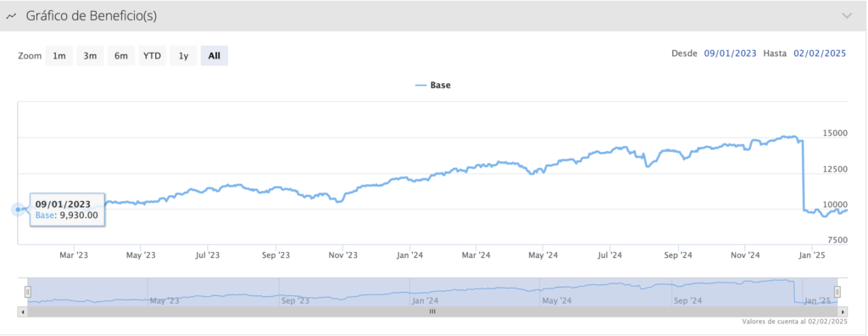This screenshot has width=868, height=336.
Task: Click the Gráfico de Beneficio(s) title
Action: click(92, 17)
